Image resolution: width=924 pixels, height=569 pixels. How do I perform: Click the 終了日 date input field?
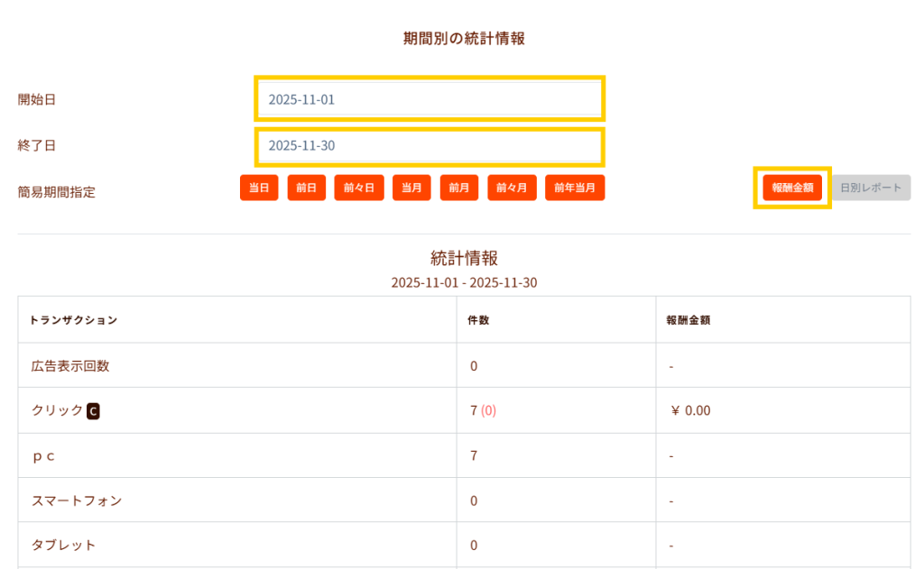click(x=430, y=146)
